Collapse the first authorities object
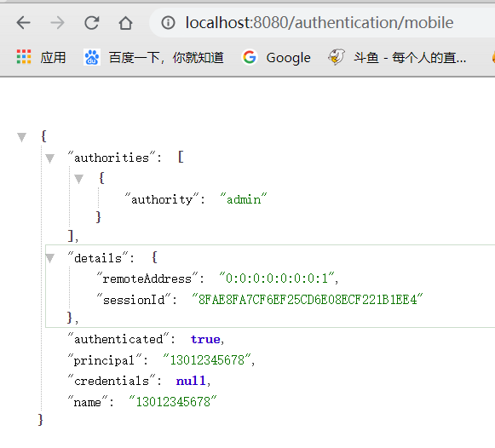 [78, 179]
